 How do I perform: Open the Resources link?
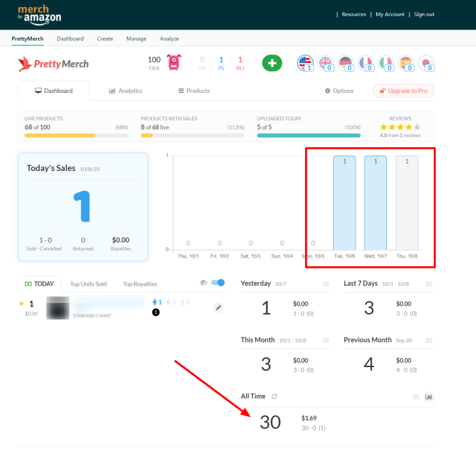[x=354, y=14]
